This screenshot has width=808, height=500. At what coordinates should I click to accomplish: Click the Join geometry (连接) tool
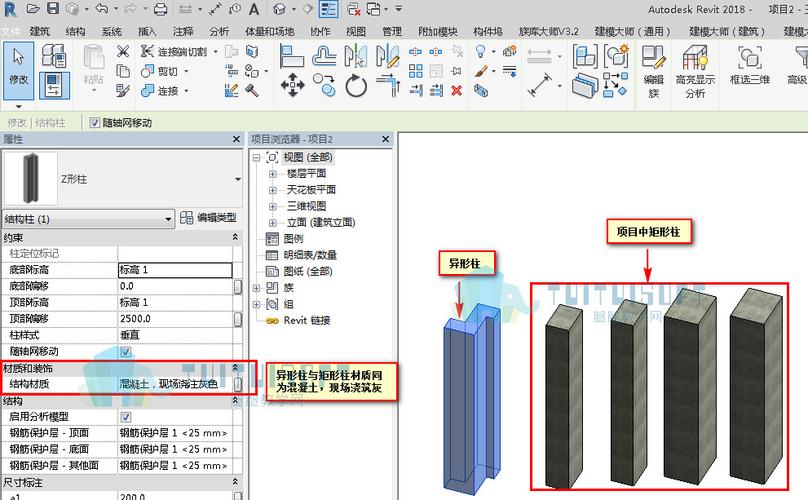[159, 91]
